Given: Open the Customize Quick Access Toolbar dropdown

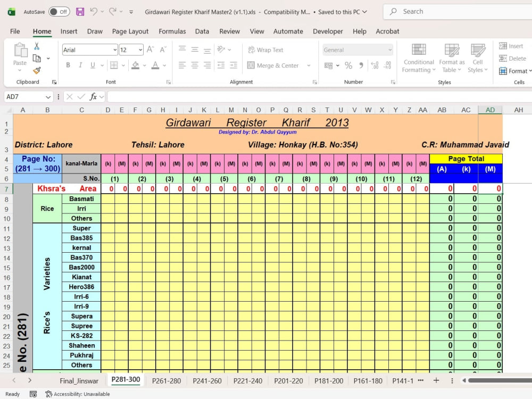Looking at the screenshot, I should [131, 12].
